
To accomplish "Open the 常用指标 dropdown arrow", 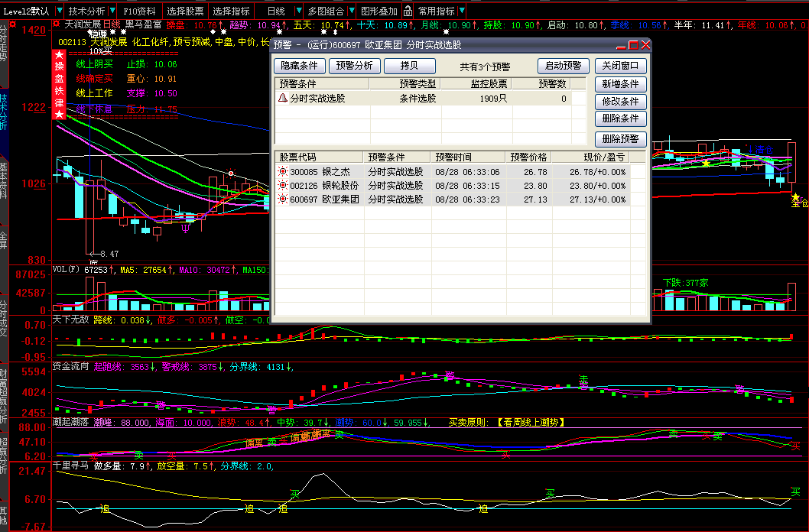I will click(462, 11).
